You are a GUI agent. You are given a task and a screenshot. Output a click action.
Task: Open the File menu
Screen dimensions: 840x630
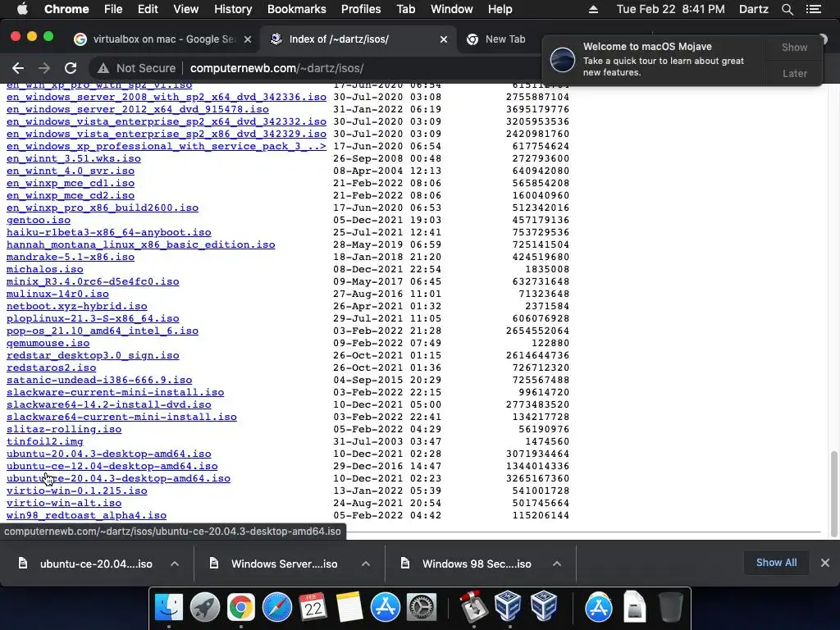coord(113,9)
